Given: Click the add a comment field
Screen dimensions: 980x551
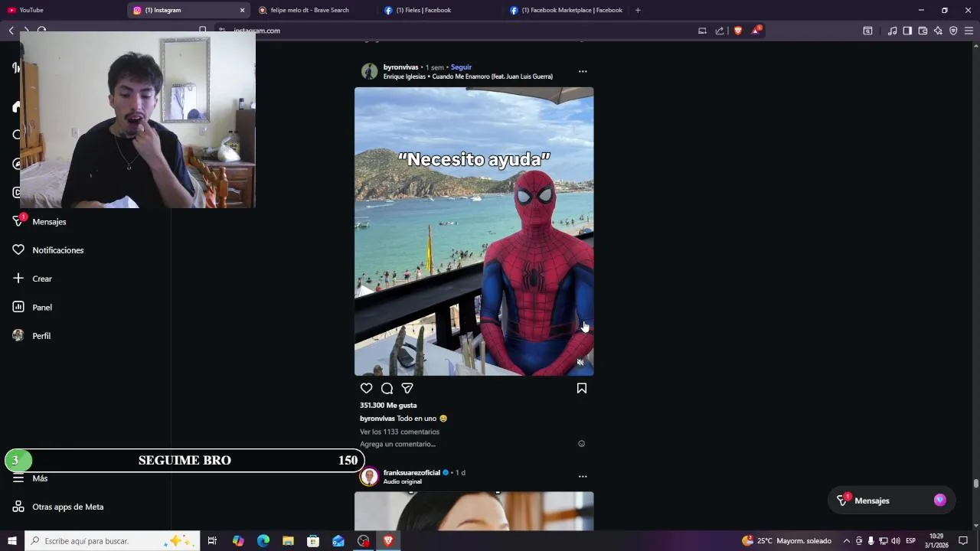Looking at the screenshot, I should tap(397, 444).
